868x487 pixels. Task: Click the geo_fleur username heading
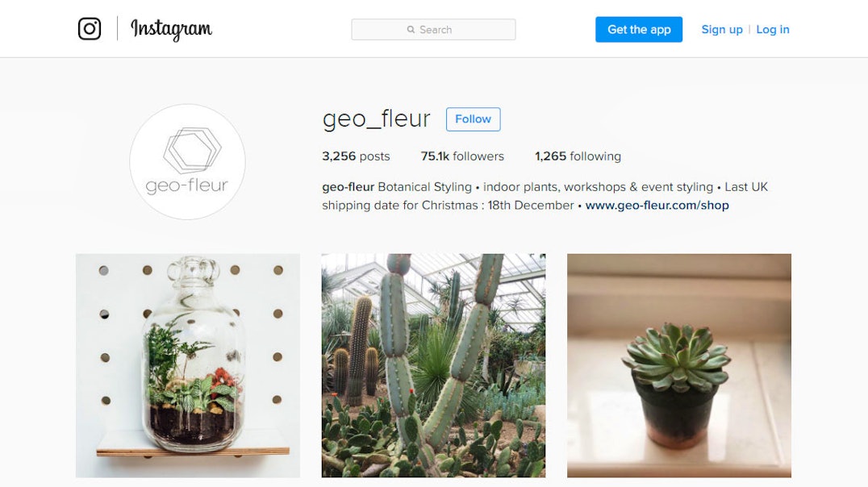tap(377, 119)
